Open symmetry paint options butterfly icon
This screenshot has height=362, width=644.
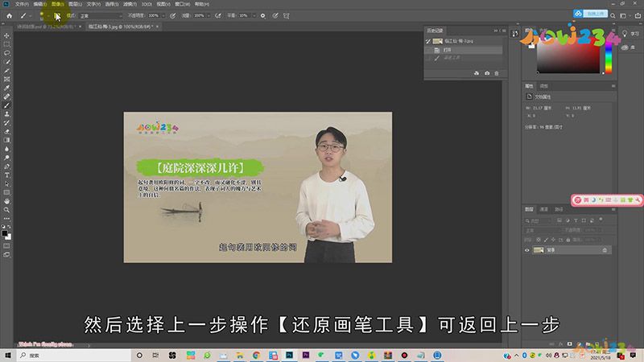287,15
